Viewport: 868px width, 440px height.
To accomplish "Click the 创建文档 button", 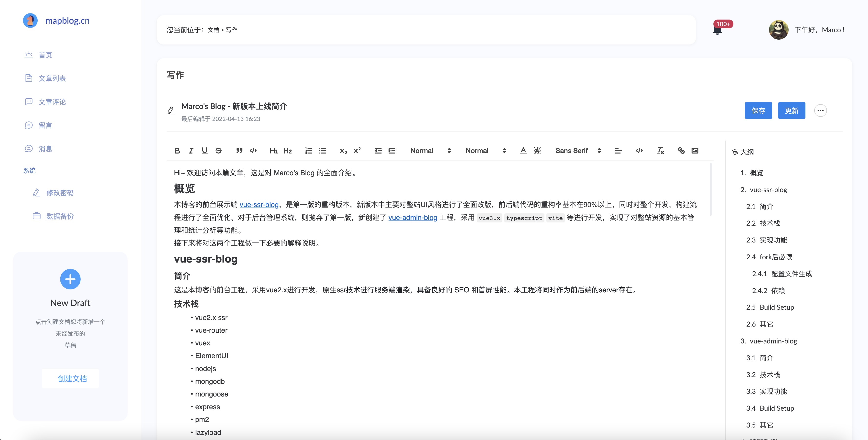I will (70, 378).
